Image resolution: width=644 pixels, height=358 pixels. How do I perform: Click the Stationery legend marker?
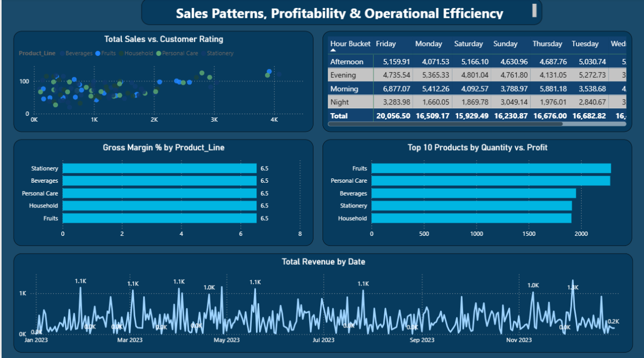point(203,54)
